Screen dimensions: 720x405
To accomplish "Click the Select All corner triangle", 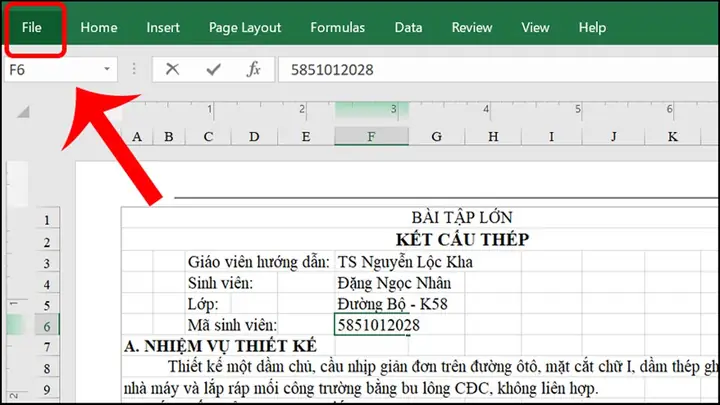I will point(23,112).
